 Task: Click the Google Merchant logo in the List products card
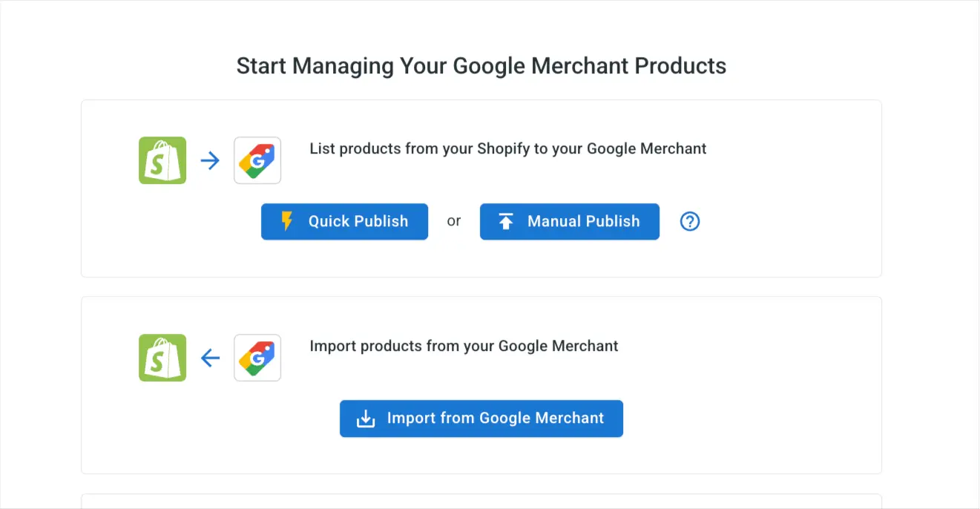[257, 160]
